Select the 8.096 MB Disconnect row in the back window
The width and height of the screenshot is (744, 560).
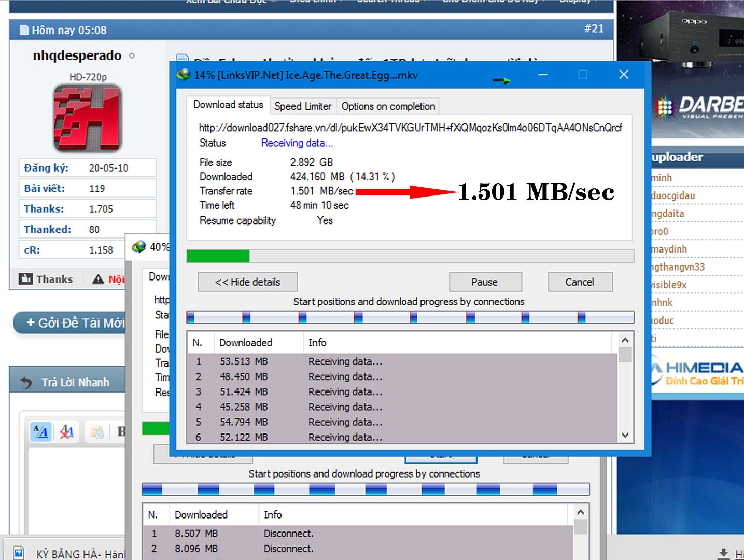coord(358,549)
